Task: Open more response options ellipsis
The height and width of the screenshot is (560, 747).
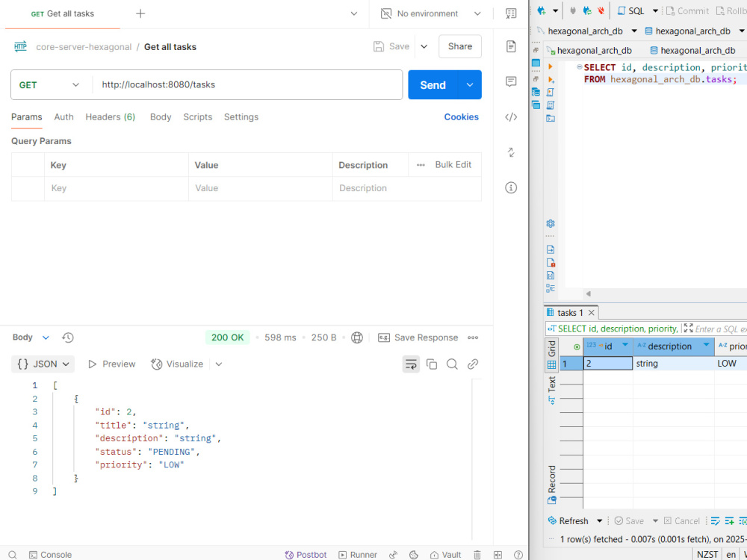Action: [x=473, y=337]
